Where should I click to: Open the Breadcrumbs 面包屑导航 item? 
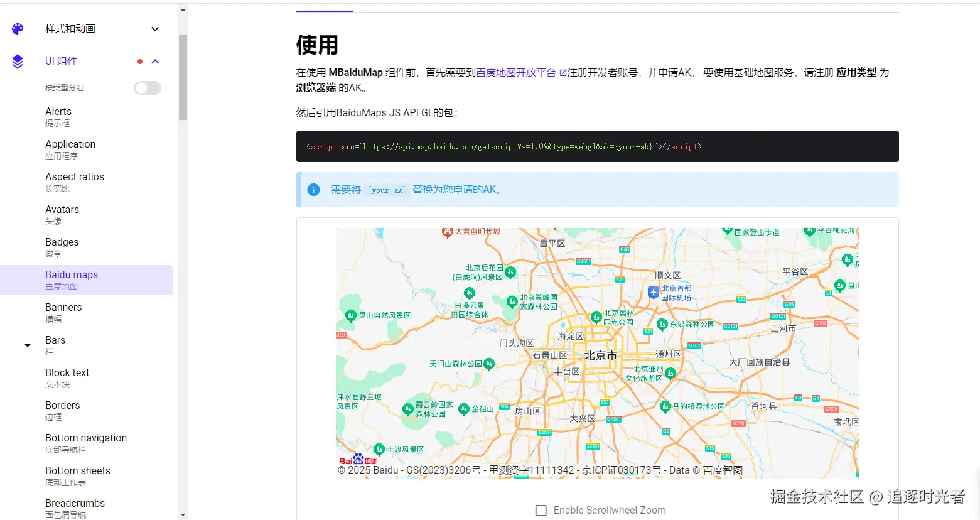pyautogui.click(x=86, y=507)
